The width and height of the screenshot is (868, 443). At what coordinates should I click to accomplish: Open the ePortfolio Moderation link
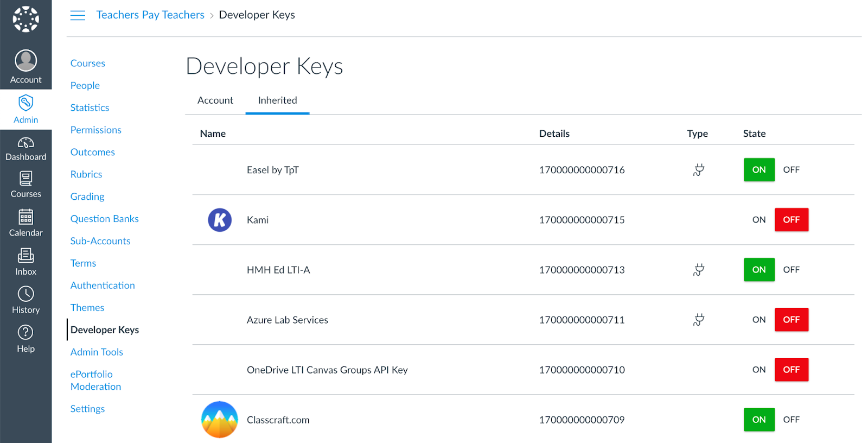tap(95, 381)
